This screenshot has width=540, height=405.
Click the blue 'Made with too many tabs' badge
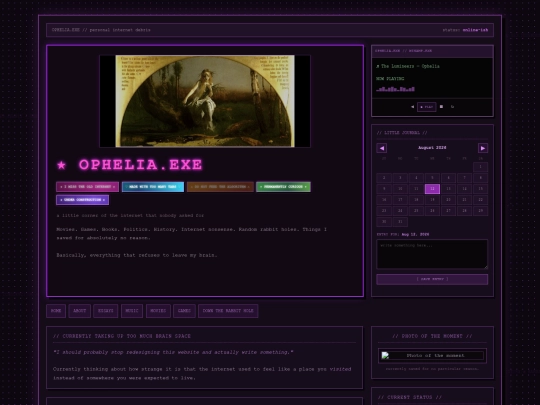153,187
